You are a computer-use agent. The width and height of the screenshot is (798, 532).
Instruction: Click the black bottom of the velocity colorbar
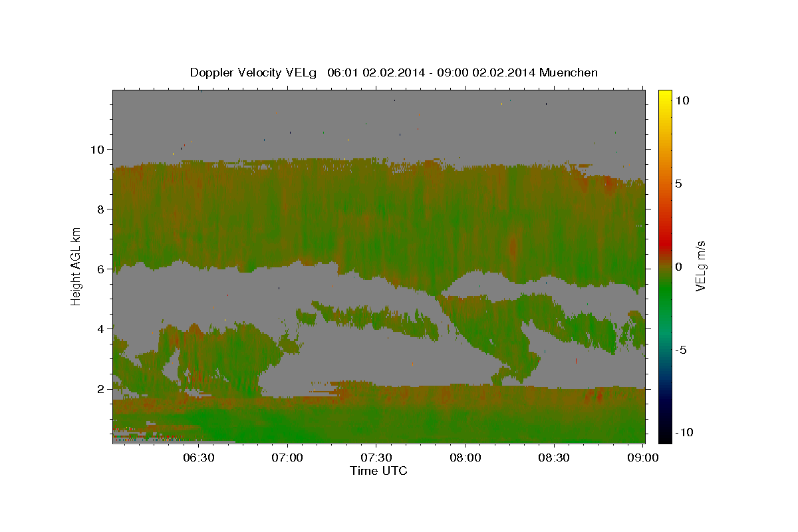point(664,436)
